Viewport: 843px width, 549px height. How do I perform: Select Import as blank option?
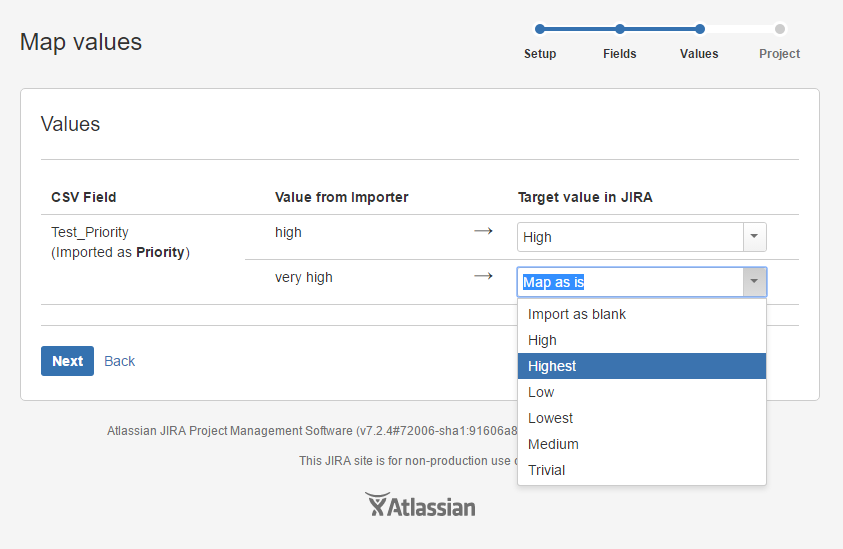(641, 314)
